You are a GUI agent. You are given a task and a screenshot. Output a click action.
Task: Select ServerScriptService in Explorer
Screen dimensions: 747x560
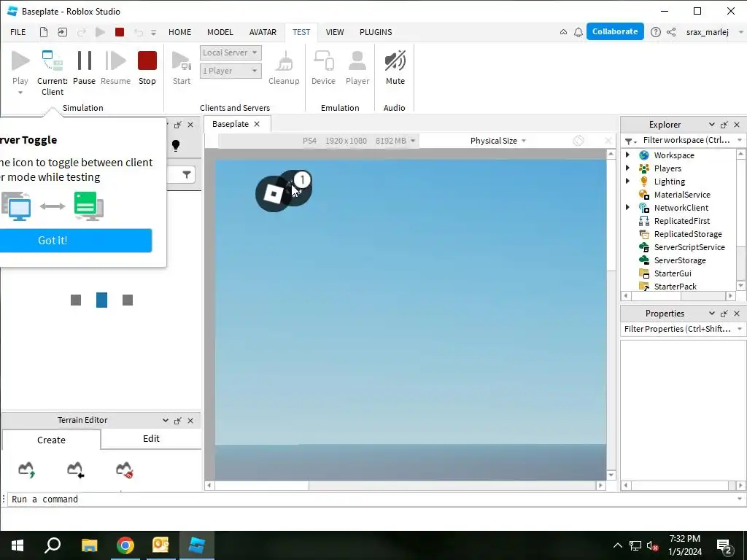689,247
